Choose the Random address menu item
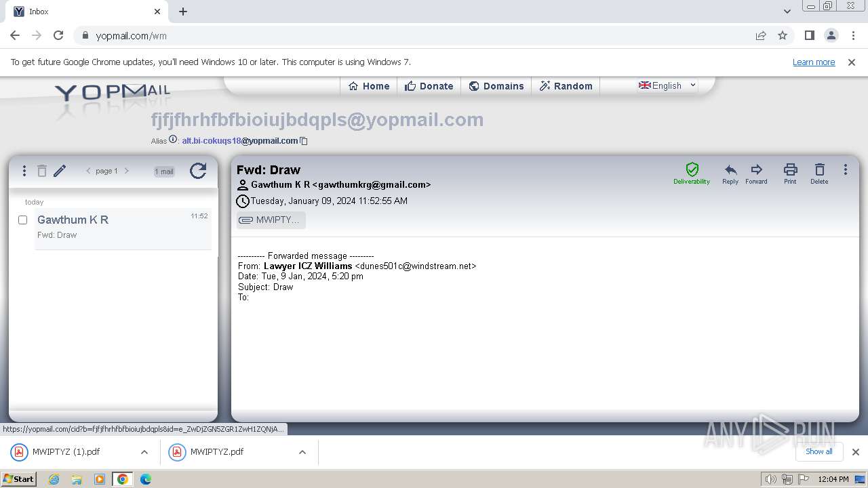 (x=566, y=86)
